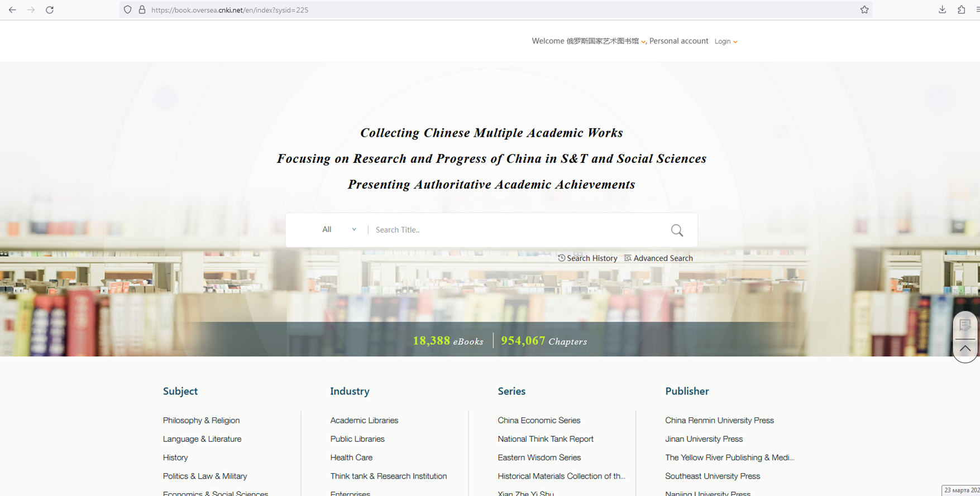Reload the page with refresh icon
This screenshot has width=980, height=496.
click(50, 10)
